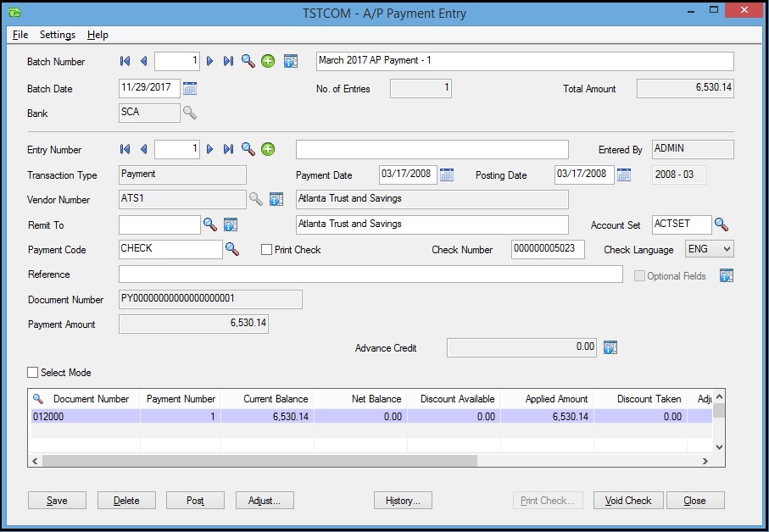Open the Help menu
The width and height of the screenshot is (769, 532).
98,35
